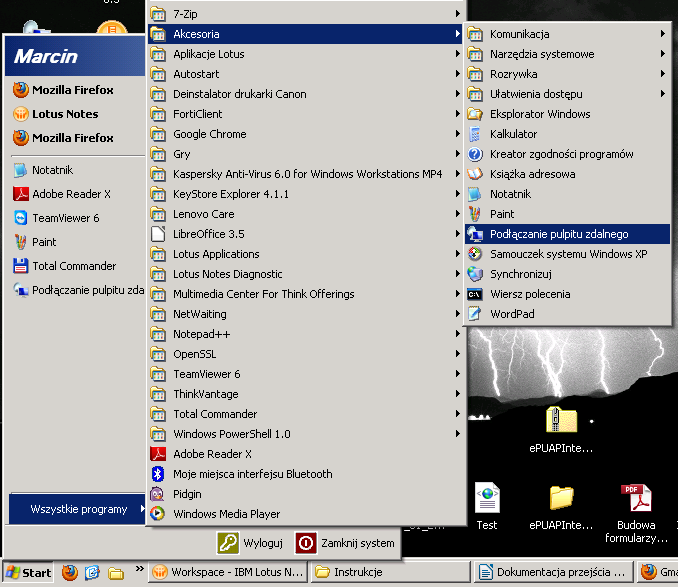The height and width of the screenshot is (587, 678).
Task: Open Samouczek systemu Windows XP
Action: coord(567,254)
